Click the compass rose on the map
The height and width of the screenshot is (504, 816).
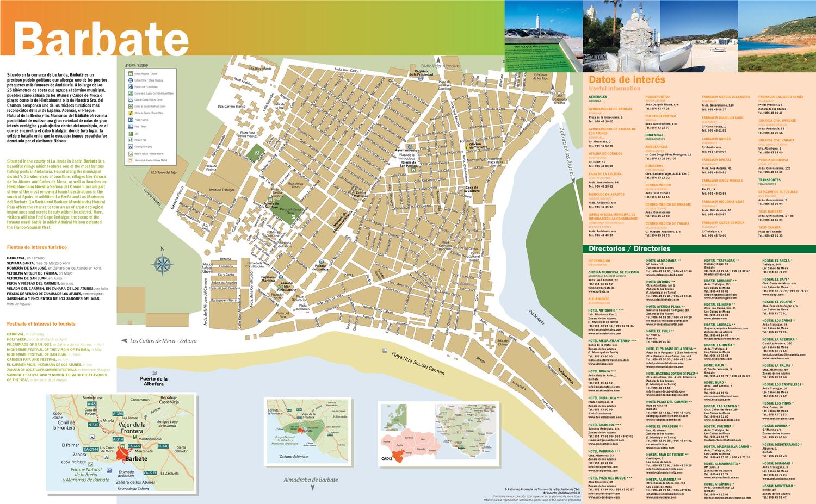click(163, 263)
